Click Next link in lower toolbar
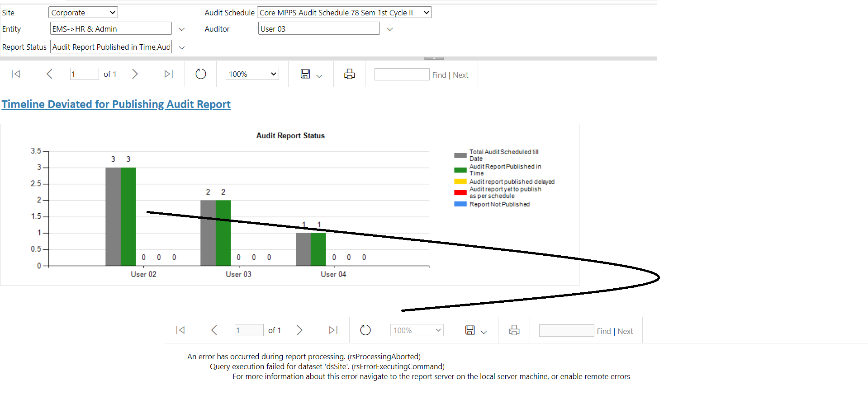The width and height of the screenshot is (868, 408). [625, 331]
